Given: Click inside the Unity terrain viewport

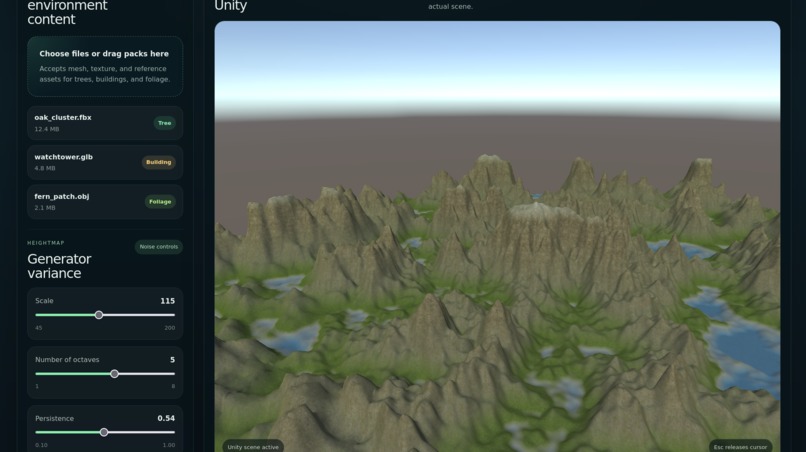Looking at the screenshot, I should click(497, 237).
